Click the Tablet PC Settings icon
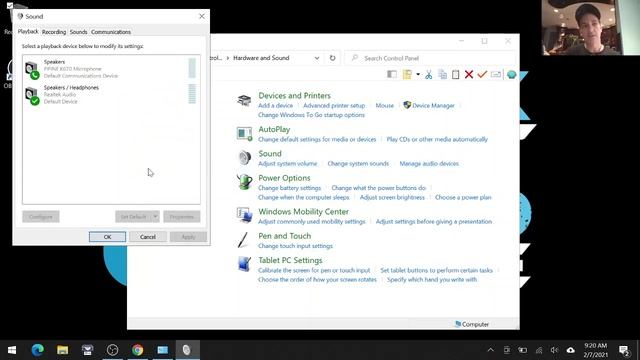This screenshot has height=360, width=640. (244, 264)
